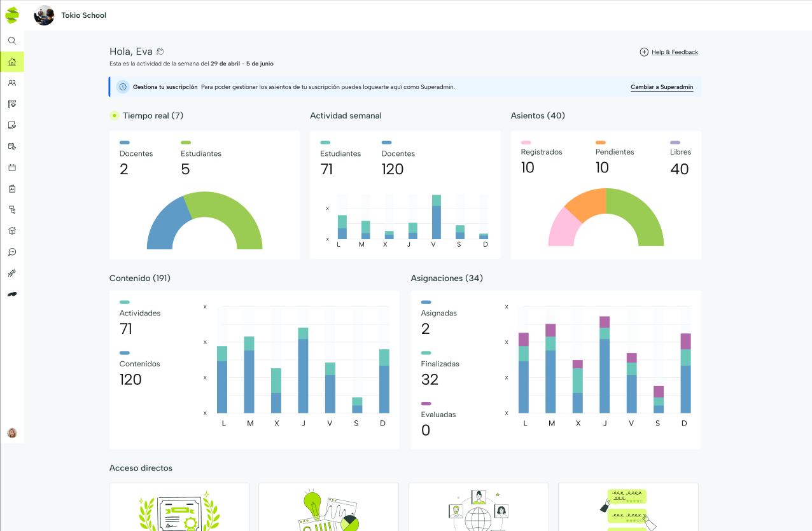Open the lightbulb analytics shortcut card
The height and width of the screenshot is (531, 812).
pos(328,507)
